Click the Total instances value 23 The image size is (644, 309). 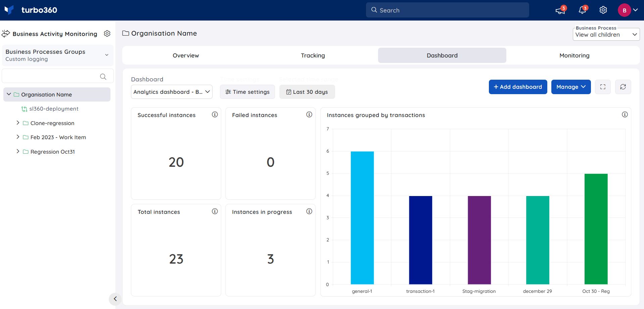point(176,259)
